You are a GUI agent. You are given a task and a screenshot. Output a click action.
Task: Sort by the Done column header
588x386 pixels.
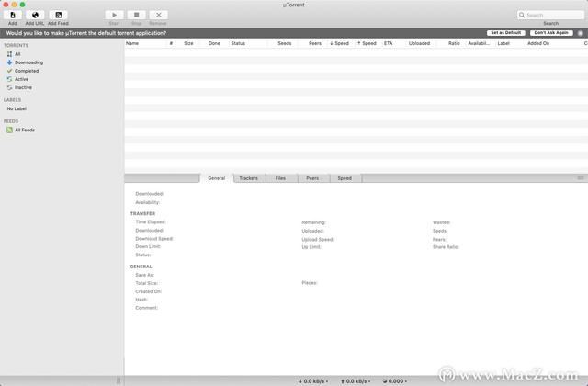tap(214, 43)
